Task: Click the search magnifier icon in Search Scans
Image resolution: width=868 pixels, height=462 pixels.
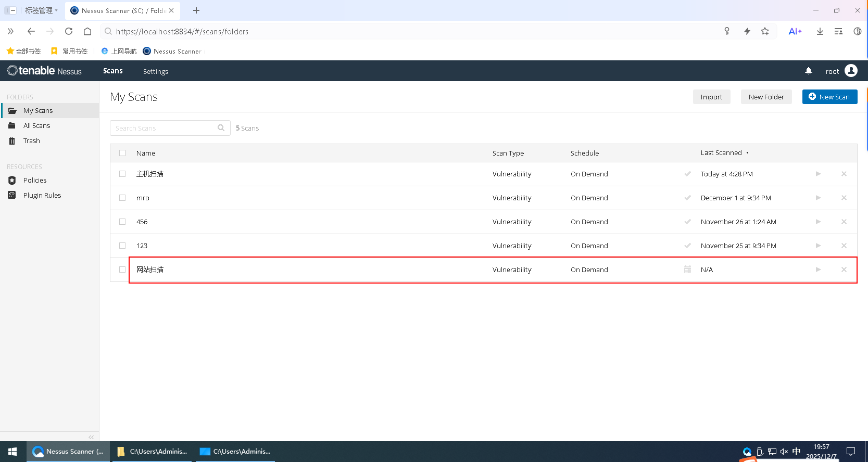Action: 221,128
